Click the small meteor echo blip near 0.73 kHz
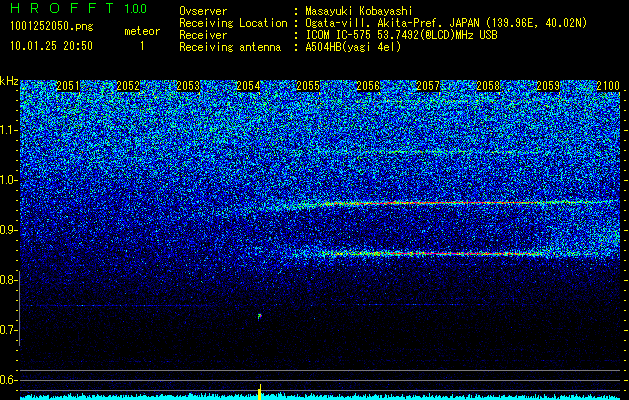 pyautogui.click(x=260, y=317)
